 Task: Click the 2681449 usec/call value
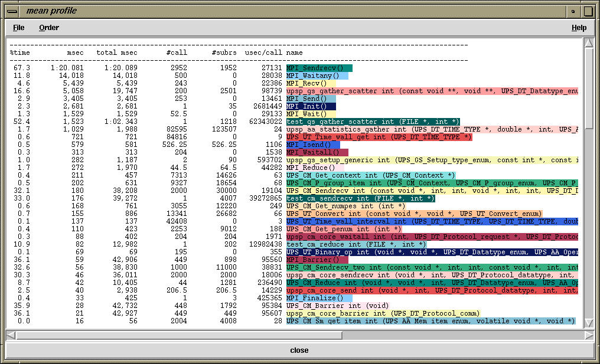tap(268, 106)
